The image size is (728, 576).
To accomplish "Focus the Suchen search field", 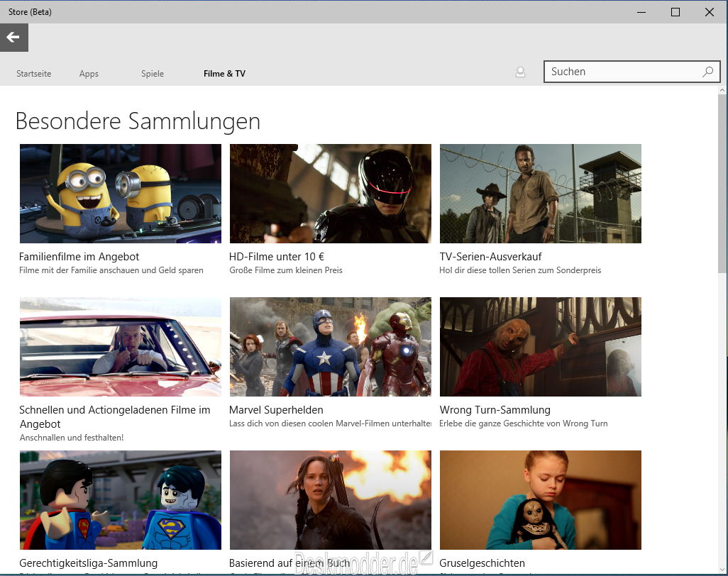I will coord(632,72).
